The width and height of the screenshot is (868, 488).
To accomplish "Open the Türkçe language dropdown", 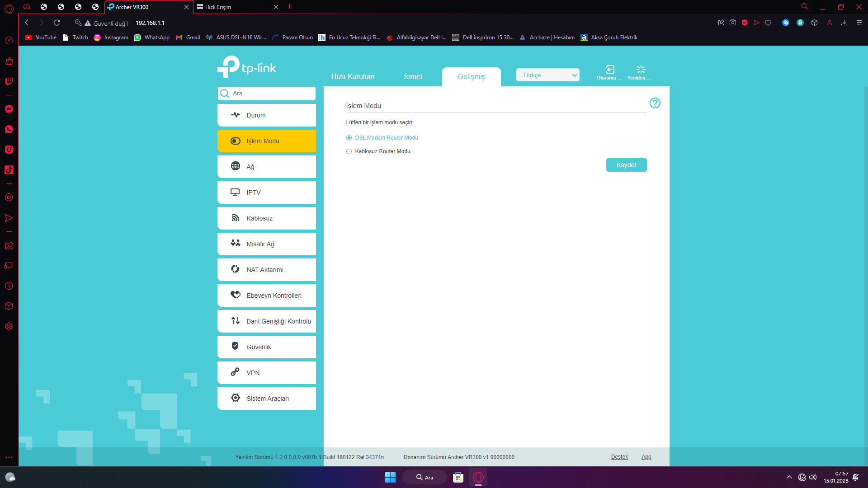I will tap(547, 75).
